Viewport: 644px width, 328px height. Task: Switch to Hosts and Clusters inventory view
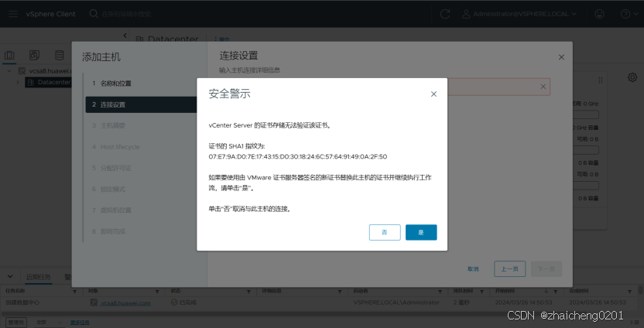9,55
